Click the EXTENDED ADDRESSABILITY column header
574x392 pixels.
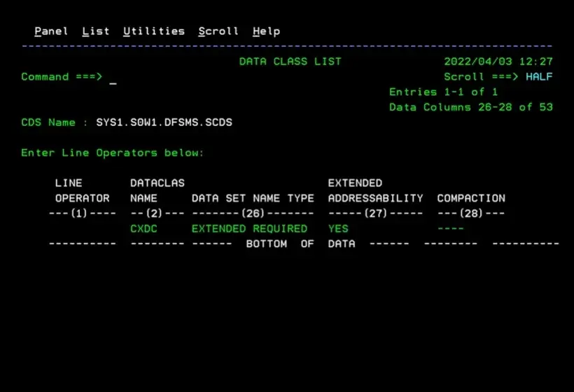coord(375,190)
